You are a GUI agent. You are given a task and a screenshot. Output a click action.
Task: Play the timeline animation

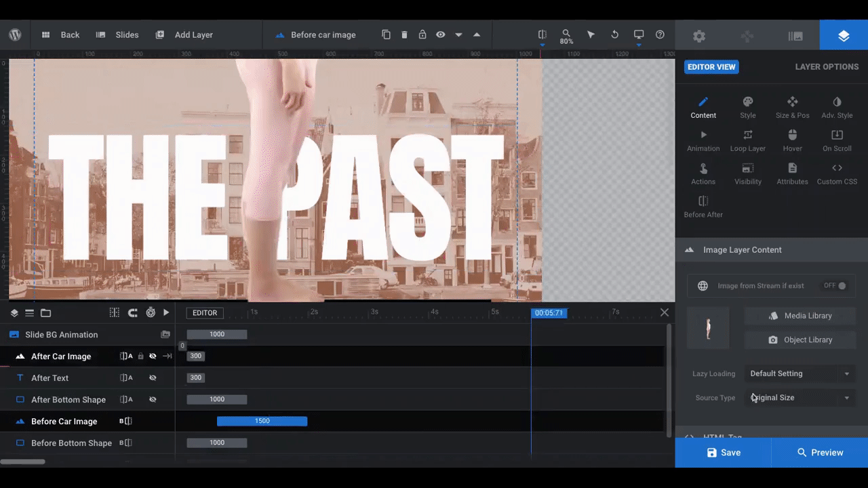pos(166,312)
